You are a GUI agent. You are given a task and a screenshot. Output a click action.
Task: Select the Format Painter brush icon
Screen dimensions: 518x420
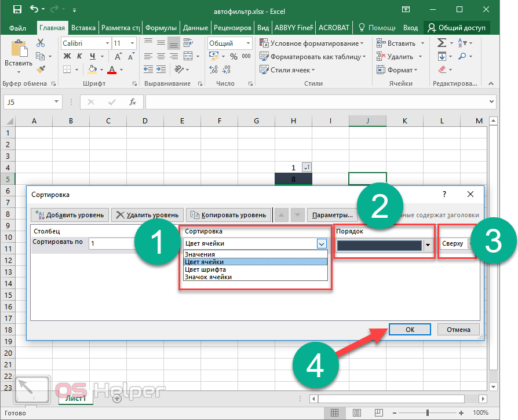coord(41,69)
